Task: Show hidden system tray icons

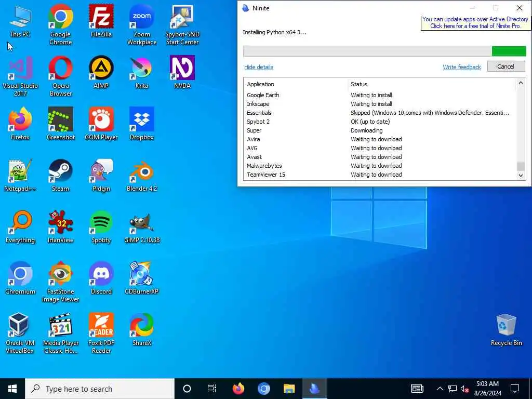Action: 440,389
